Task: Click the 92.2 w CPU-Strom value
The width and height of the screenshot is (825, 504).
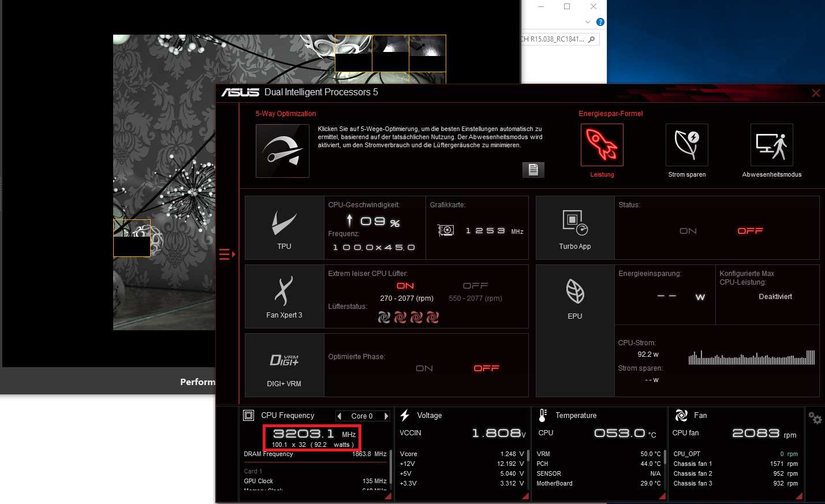Action: click(x=648, y=354)
